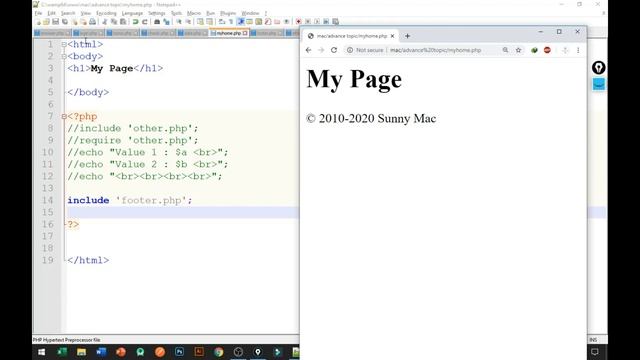640x360 pixels.
Task: Click the Chrome address bar URL
Action: coord(436,50)
